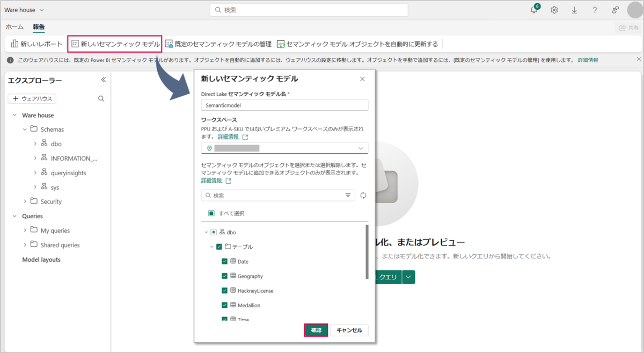
Task: Switch to the 報告 tab
Action: coord(39,27)
